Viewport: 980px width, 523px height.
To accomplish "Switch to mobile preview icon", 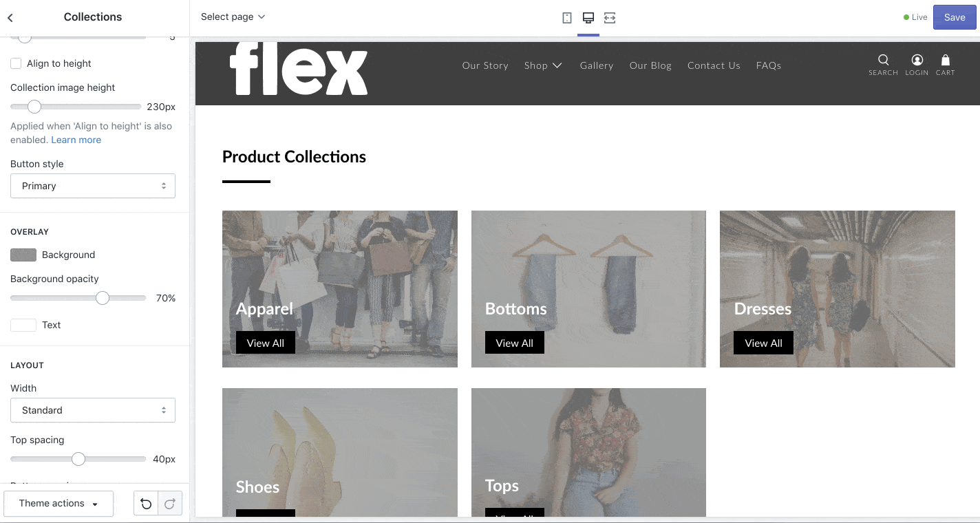I will click(567, 18).
